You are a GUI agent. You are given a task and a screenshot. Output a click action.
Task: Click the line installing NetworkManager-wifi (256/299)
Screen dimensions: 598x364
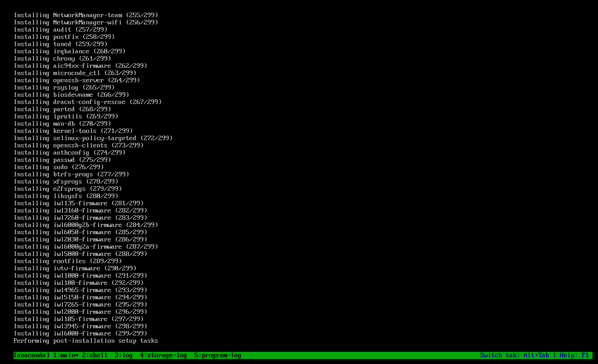[x=86, y=23]
